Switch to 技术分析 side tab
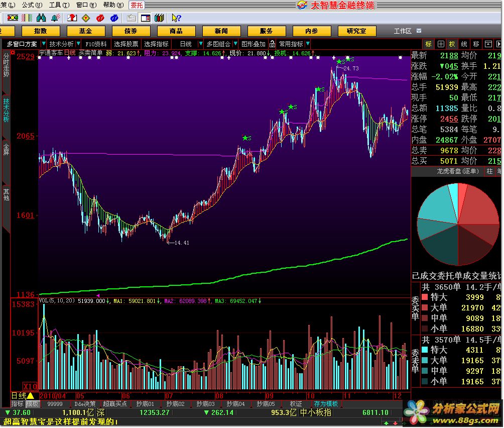This screenshot has width=504, height=428. [6, 111]
